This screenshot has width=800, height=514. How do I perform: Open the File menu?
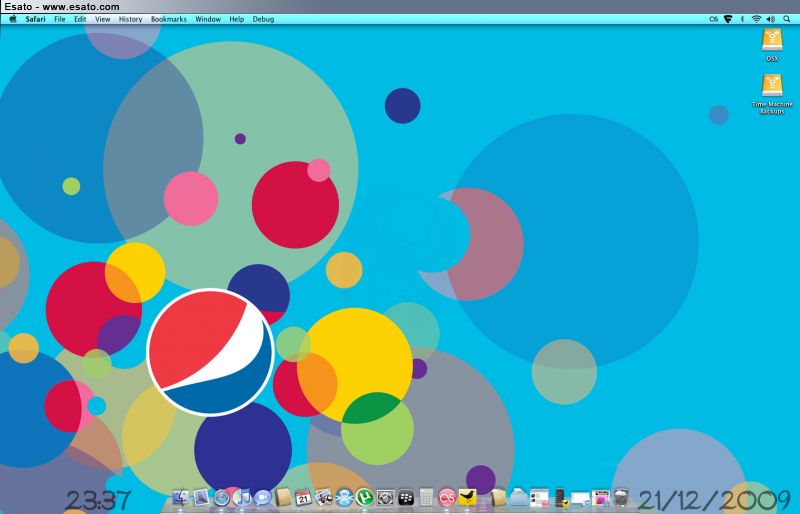tap(60, 19)
